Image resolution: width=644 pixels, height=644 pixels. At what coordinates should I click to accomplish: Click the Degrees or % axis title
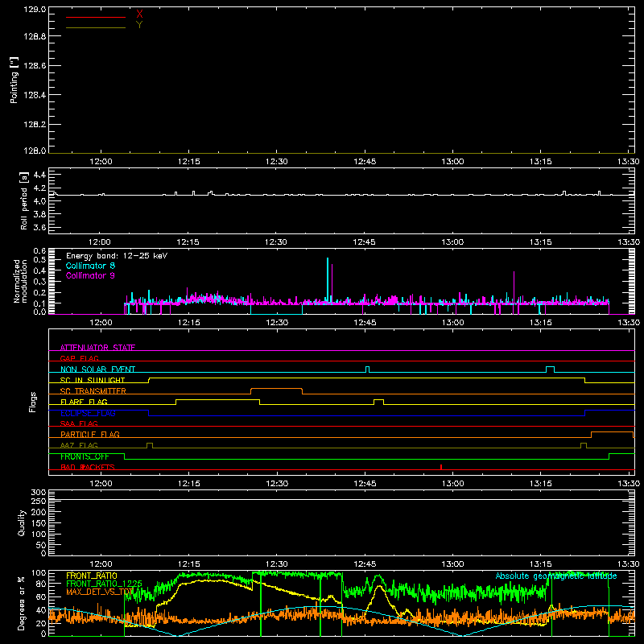point(21,603)
